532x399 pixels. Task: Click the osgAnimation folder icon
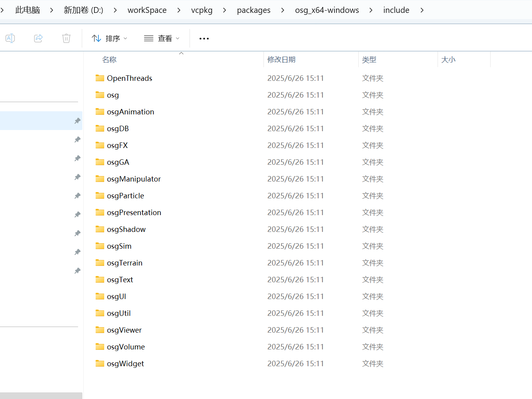100,112
